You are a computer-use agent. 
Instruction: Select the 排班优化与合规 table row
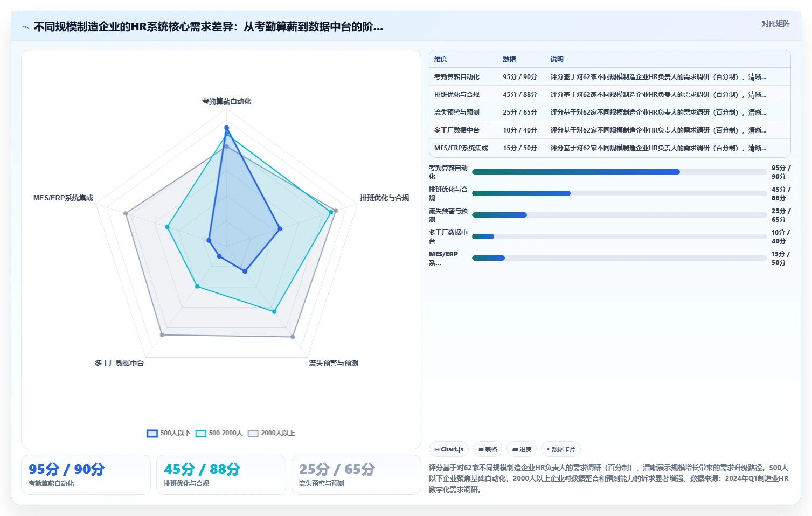[609, 95]
